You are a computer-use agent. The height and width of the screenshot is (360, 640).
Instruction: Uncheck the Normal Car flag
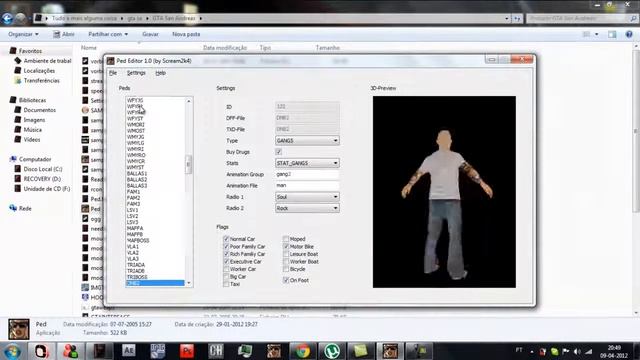click(226, 239)
